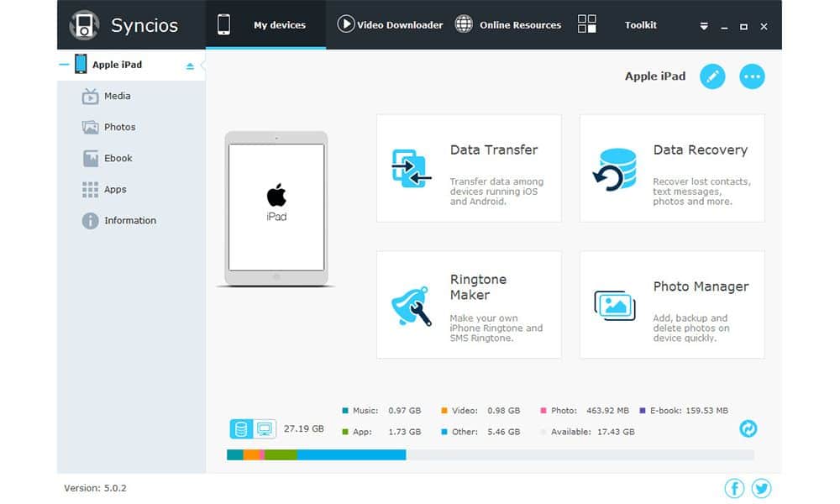Click the Photo Manager picture icon
Screen dimensions: 840x504
pyautogui.click(x=615, y=305)
